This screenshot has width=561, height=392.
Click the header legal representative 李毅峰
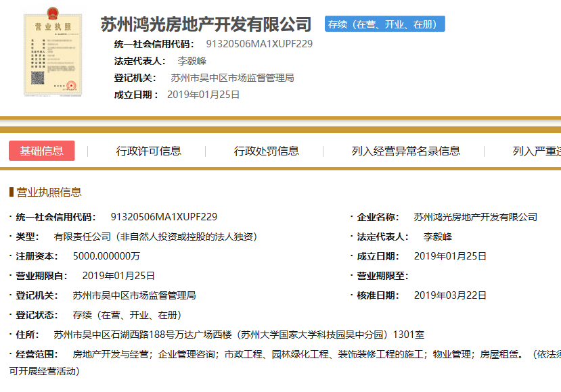tap(192, 61)
